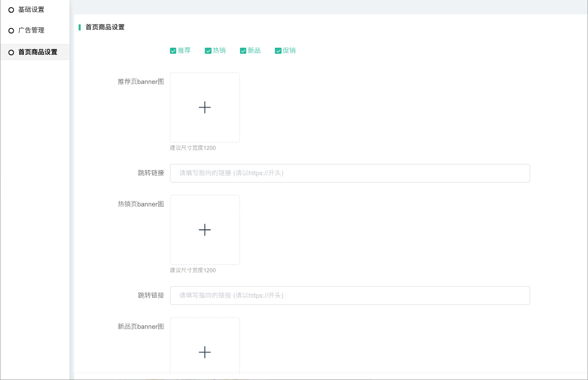Click the circle icon beside 广告管理
Image resolution: width=588 pixels, height=380 pixels.
11,31
